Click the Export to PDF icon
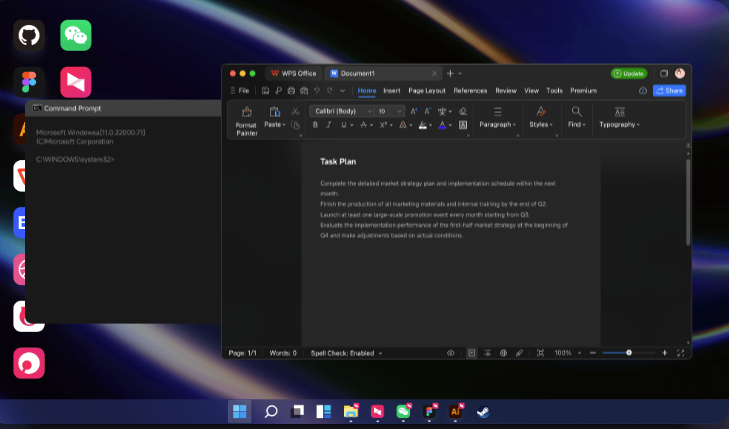The height and width of the screenshot is (429, 729). click(x=278, y=91)
